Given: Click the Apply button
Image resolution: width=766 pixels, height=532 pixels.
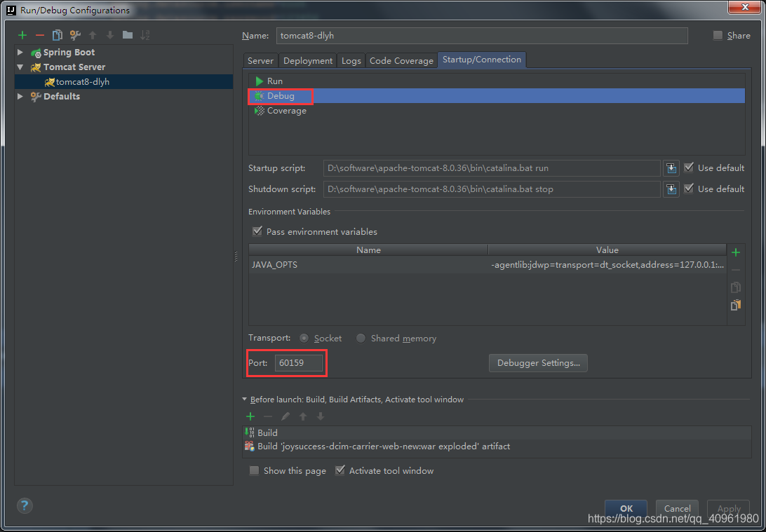Looking at the screenshot, I should [728, 509].
